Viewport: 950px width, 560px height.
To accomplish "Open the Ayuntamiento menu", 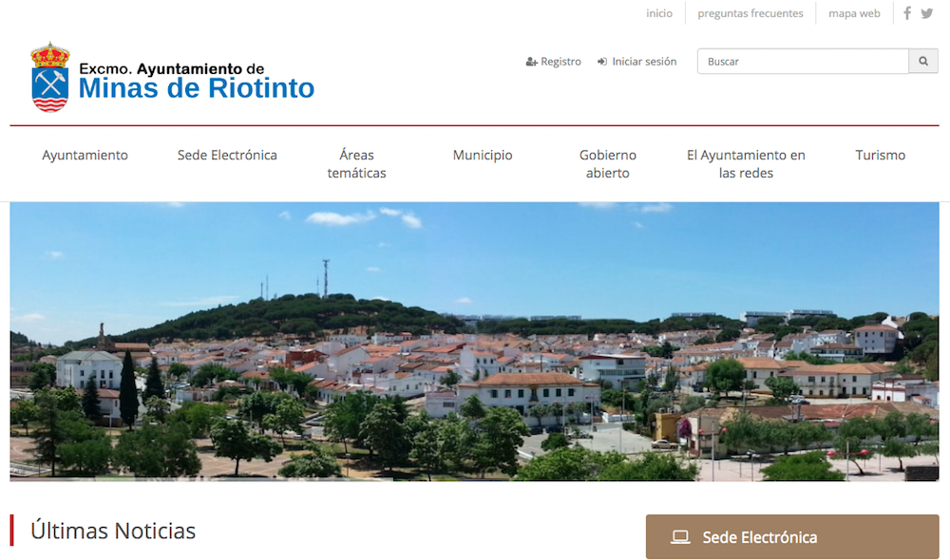I will 85,155.
